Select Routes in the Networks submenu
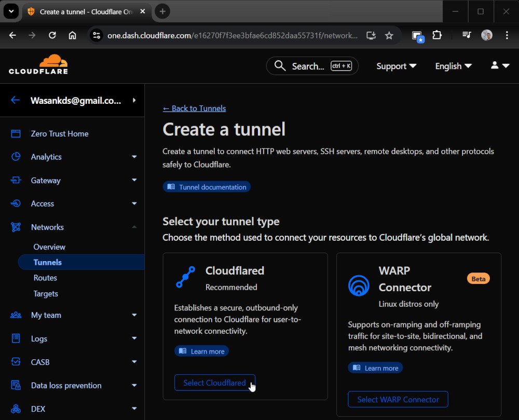The height and width of the screenshot is (420, 519). pyautogui.click(x=45, y=278)
